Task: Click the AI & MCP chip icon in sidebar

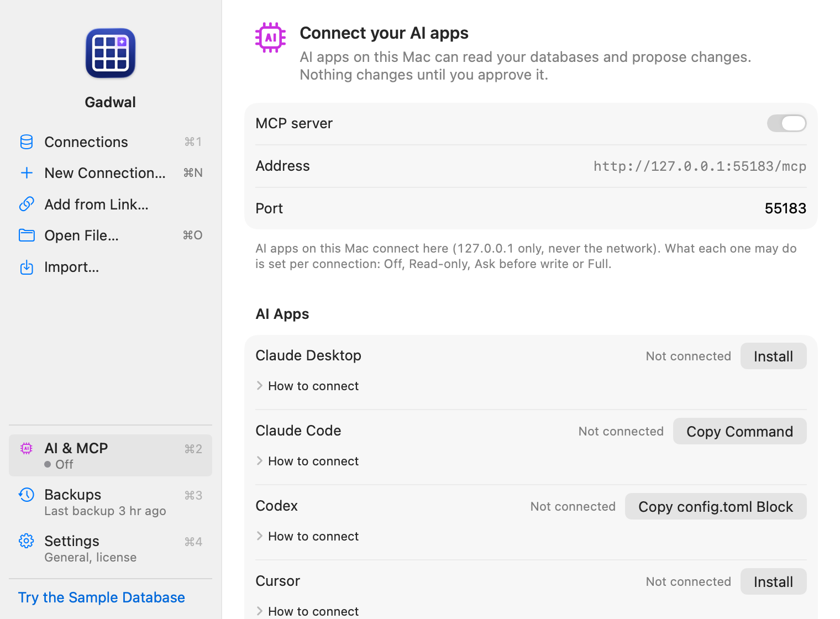Action: (27, 448)
